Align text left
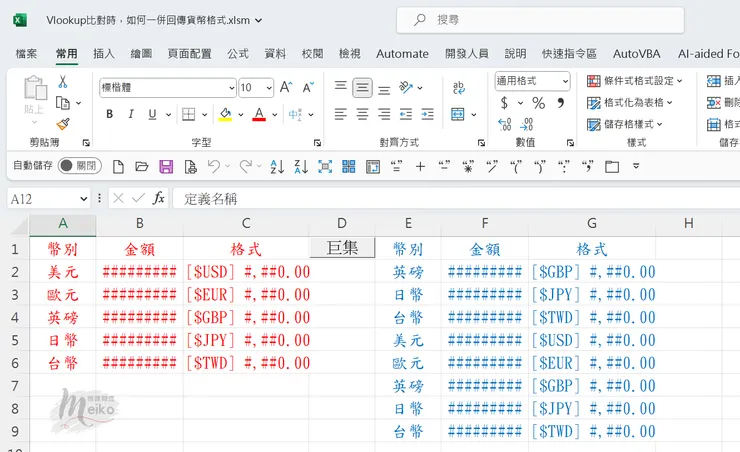740x452 pixels. [341, 114]
